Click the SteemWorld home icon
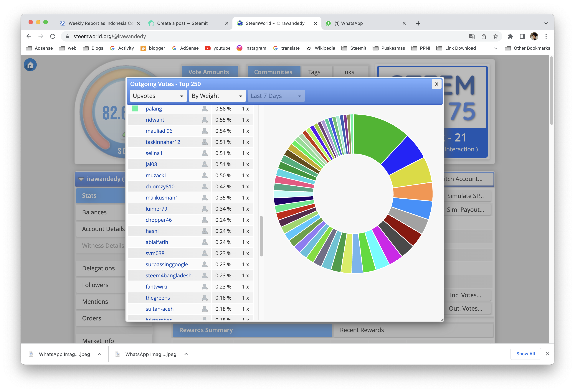Viewport: 575px width, 392px height. (x=30, y=65)
